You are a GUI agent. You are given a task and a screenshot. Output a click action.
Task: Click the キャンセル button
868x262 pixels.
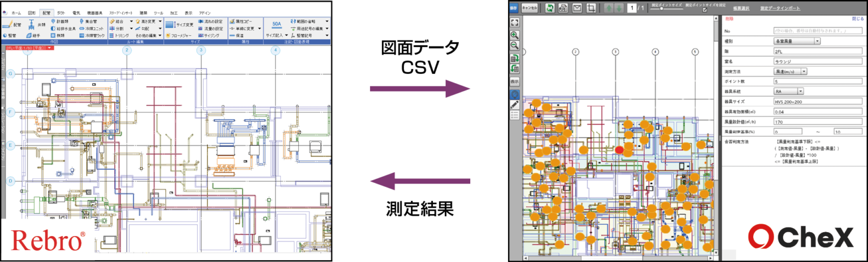click(530, 8)
